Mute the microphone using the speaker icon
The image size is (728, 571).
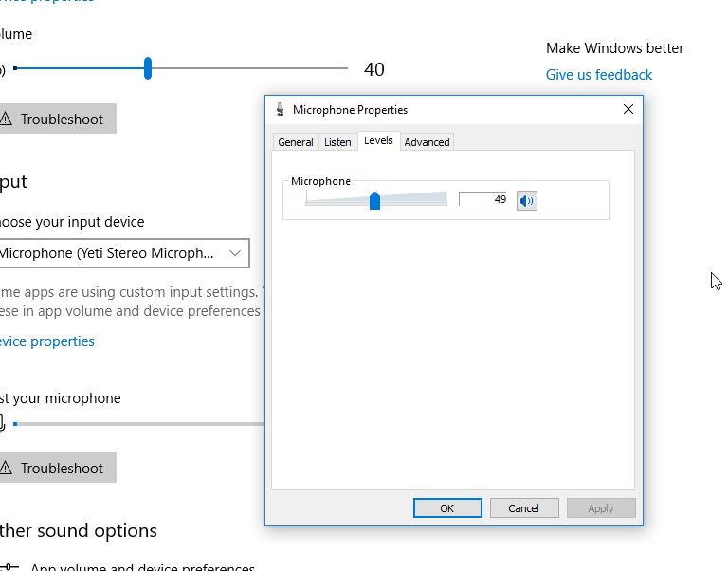[526, 200]
